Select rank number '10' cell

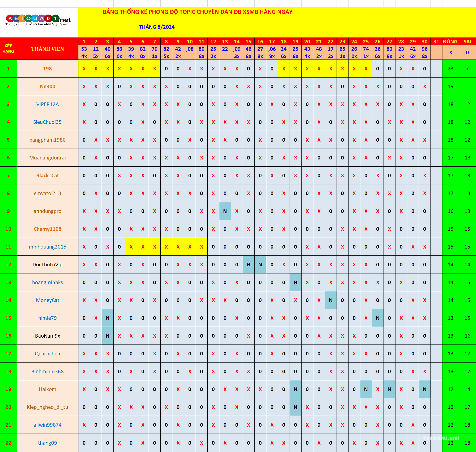point(8,229)
